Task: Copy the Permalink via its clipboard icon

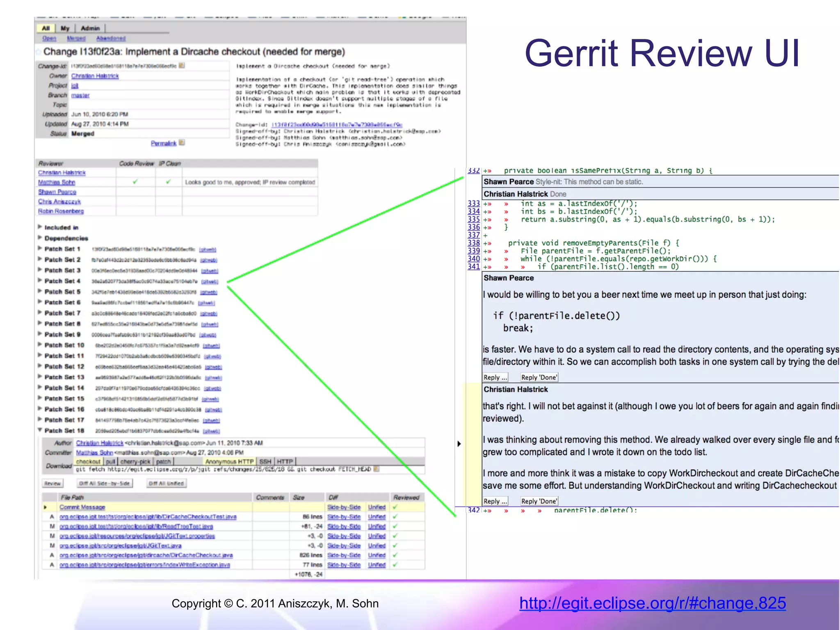Action: pos(182,143)
